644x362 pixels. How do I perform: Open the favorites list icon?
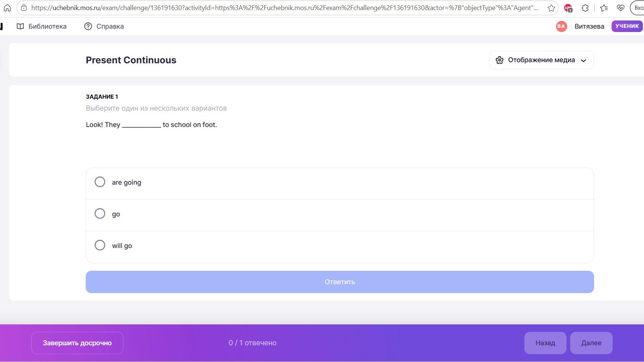[604, 8]
